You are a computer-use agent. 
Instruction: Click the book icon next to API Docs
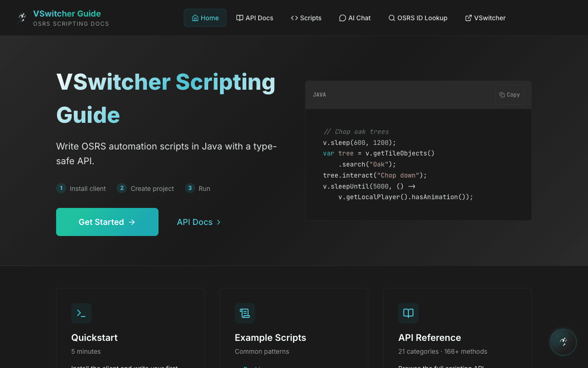tap(239, 17)
